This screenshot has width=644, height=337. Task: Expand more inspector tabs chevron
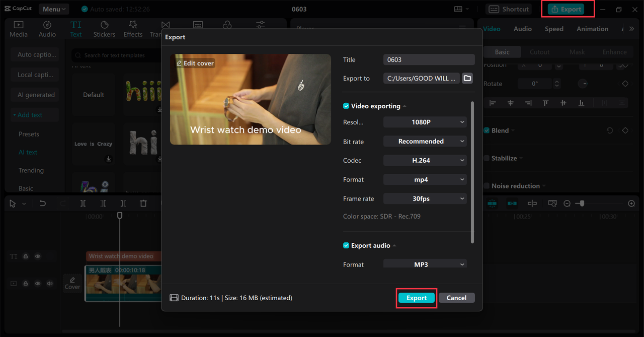[x=632, y=29]
